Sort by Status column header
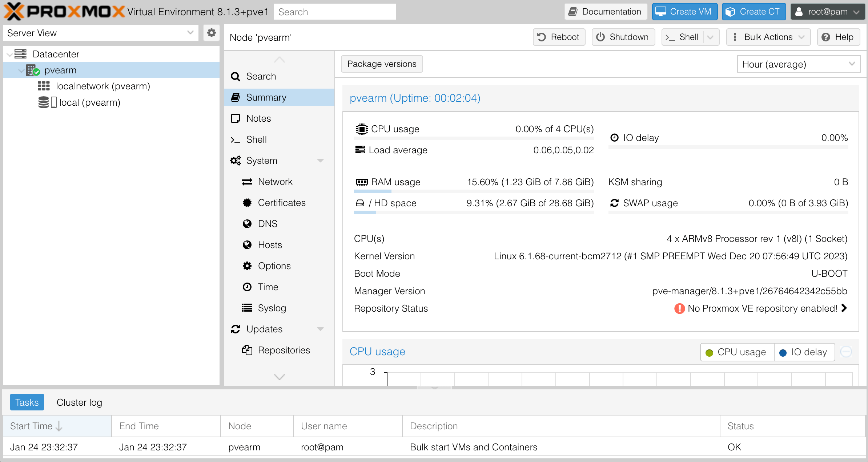The width and height of the screenshot is (868, 462). pyautogui.click(x=792, y=426)
